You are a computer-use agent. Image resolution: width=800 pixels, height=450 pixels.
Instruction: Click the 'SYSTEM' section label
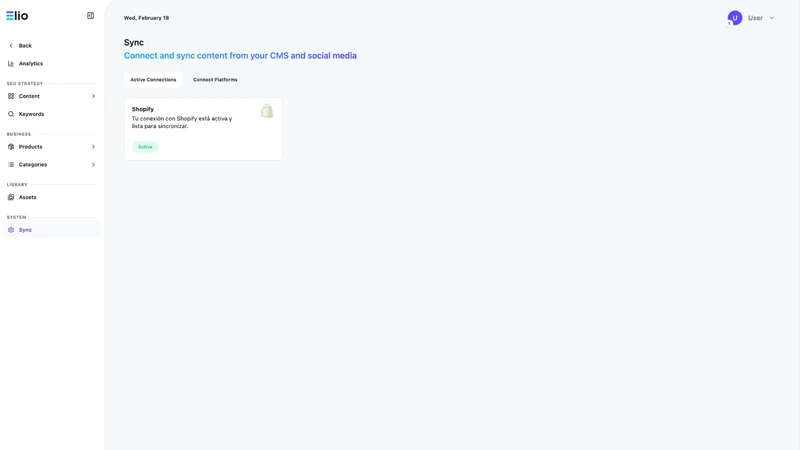coord(16,217)
